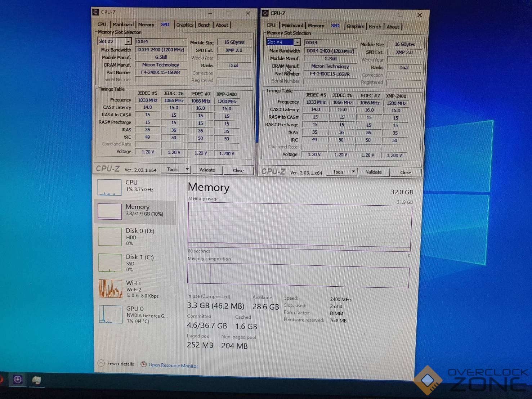Open the Tools dropdown arrow in the Slot #4 window

pyautogui.click(x=353, y=172)
